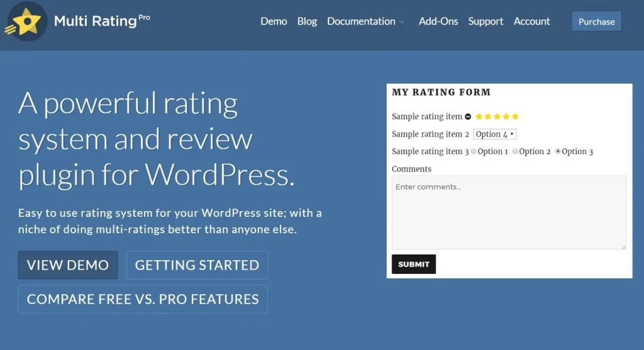Screen dimensions: 644x350
Task: Click the minus icon to clear star rating
Action: [468, 117]
